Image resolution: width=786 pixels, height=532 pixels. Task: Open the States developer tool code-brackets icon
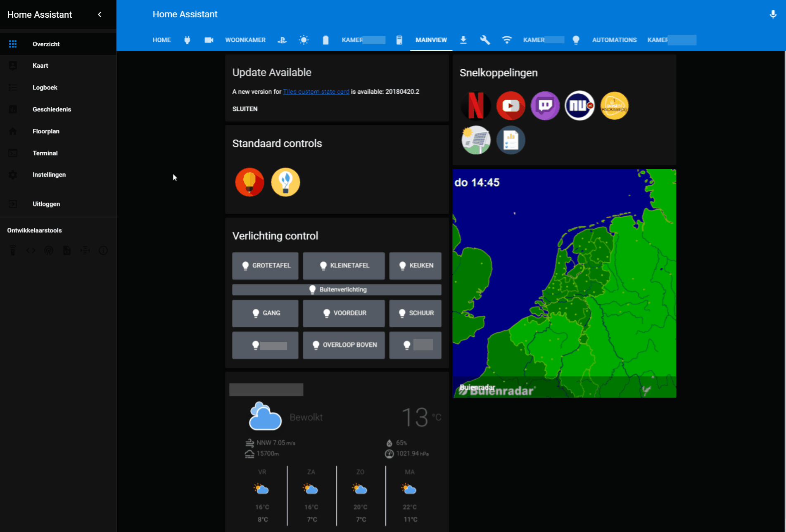[31, 251]
